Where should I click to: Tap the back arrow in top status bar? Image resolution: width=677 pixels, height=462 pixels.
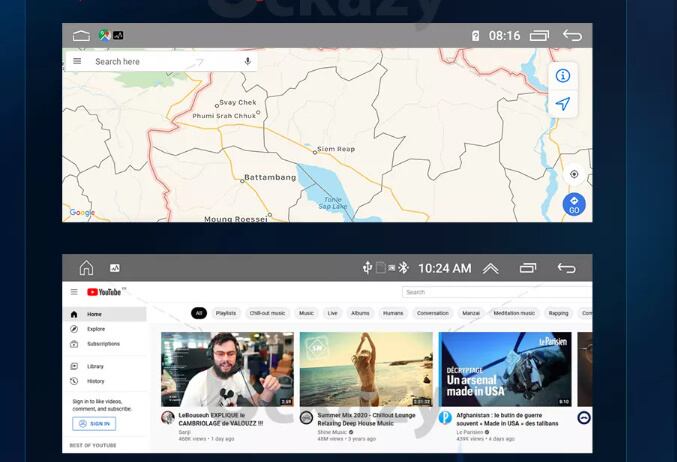point(572,35)
